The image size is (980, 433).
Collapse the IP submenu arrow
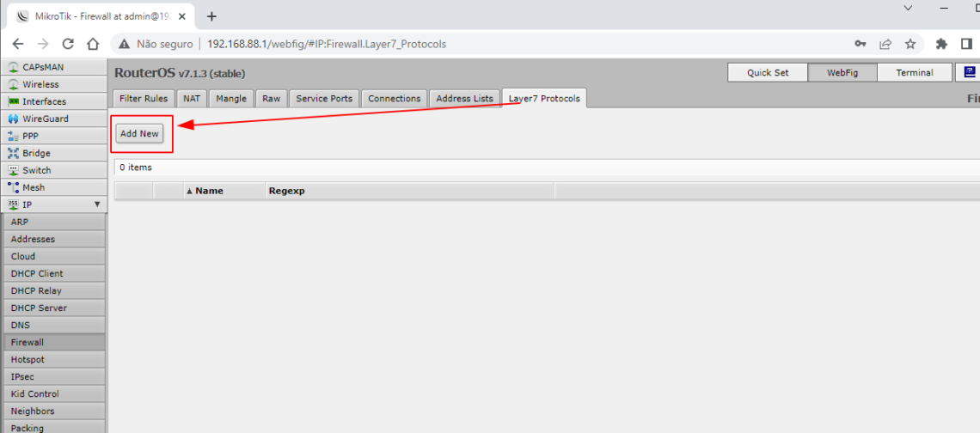tap(97, 204)
